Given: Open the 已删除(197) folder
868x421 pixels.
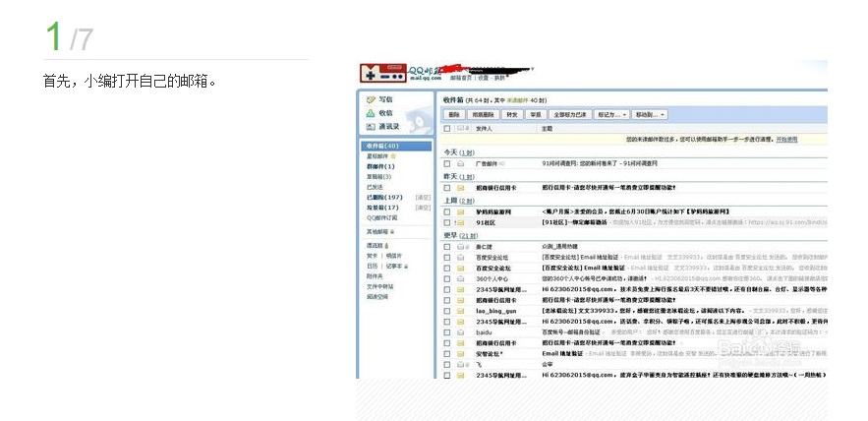Looking at the screenshot, I should [x=384, y=197].
